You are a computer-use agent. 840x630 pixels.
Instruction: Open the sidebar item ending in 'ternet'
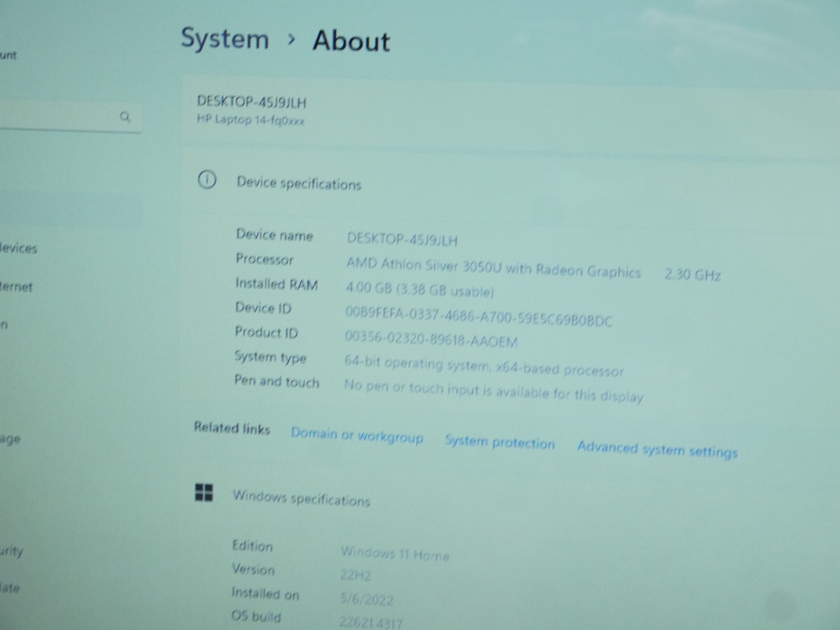point(16,287)
